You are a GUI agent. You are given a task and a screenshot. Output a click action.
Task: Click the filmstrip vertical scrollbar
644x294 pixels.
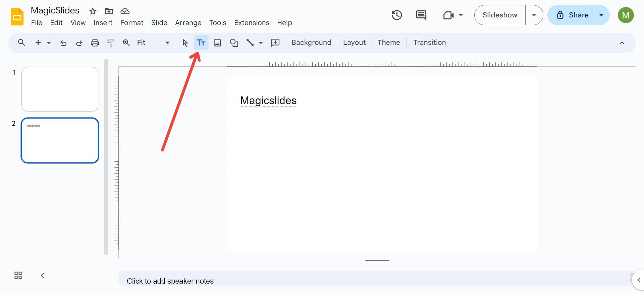tap(106, 157)
